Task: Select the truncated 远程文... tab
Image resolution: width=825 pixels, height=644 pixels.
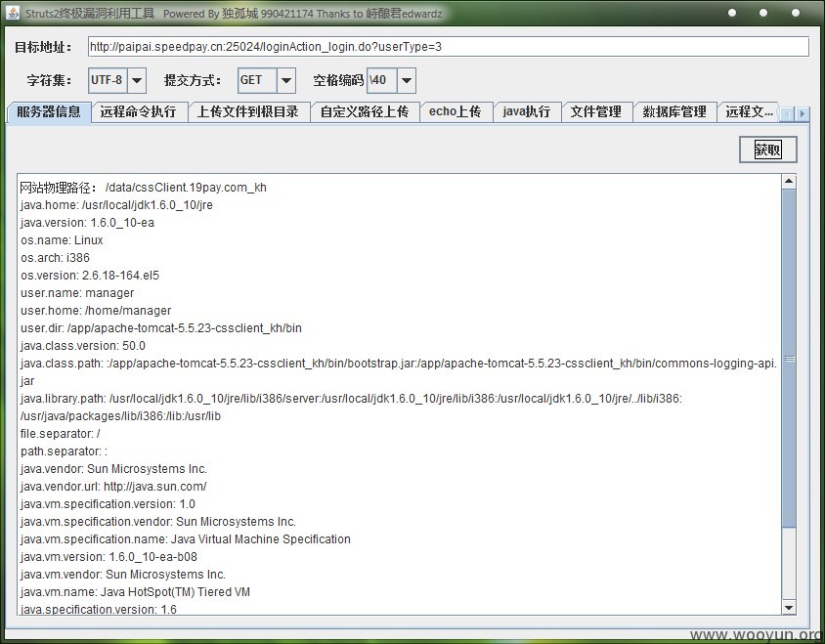Action: point(749,112)
